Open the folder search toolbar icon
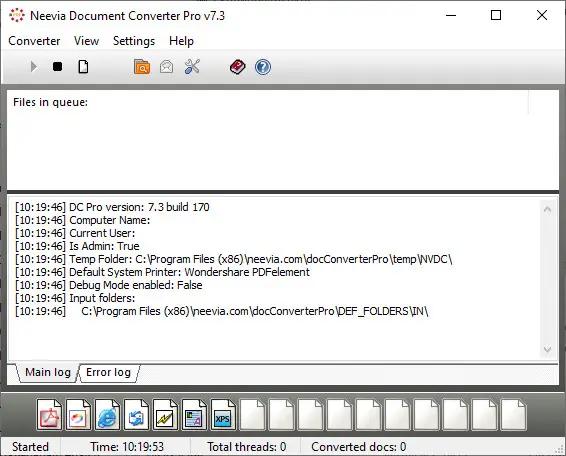This screenshot has width=566, height=456. click(142, 67)
